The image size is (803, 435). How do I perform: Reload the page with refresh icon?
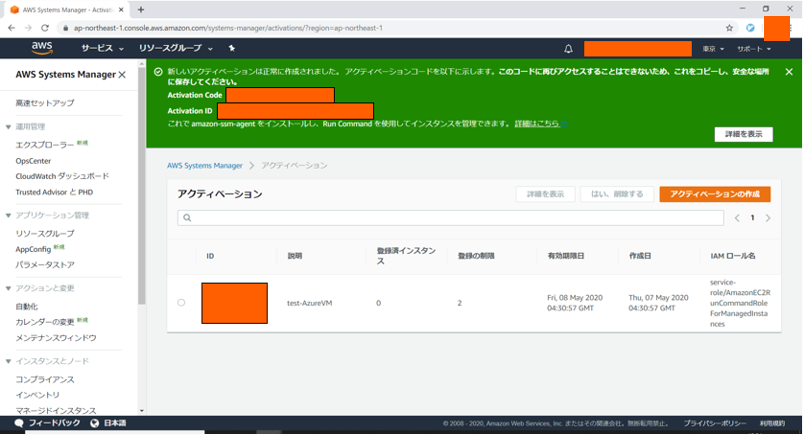click(x=45, y=28)
